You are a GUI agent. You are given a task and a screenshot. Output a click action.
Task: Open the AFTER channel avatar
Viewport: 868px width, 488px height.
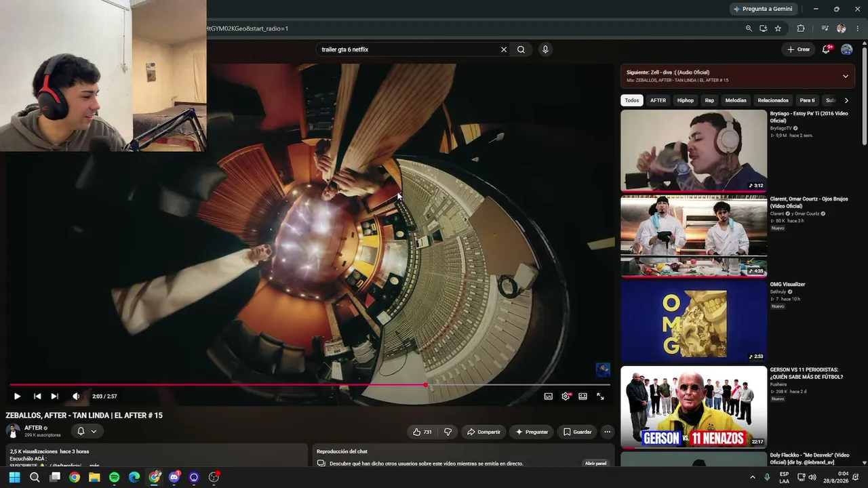click(13, 431)
